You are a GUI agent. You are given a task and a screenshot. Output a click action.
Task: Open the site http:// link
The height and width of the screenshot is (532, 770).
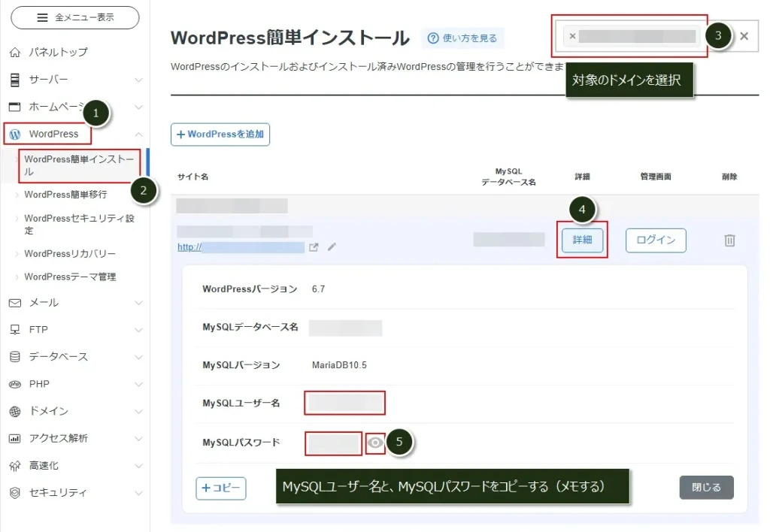coord(241,247)
